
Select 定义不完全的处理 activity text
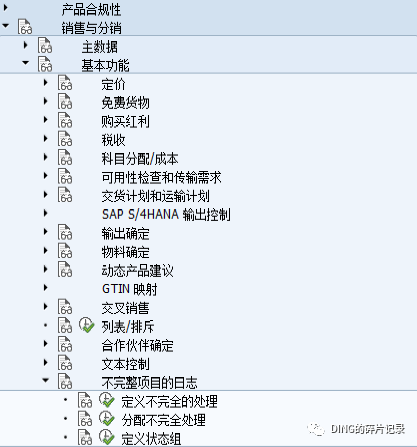pyautogui.click(x=169, y=401)
